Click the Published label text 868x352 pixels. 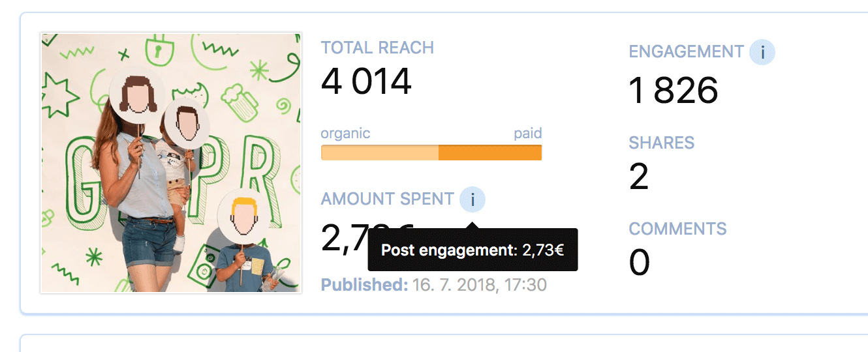(364, 285)
